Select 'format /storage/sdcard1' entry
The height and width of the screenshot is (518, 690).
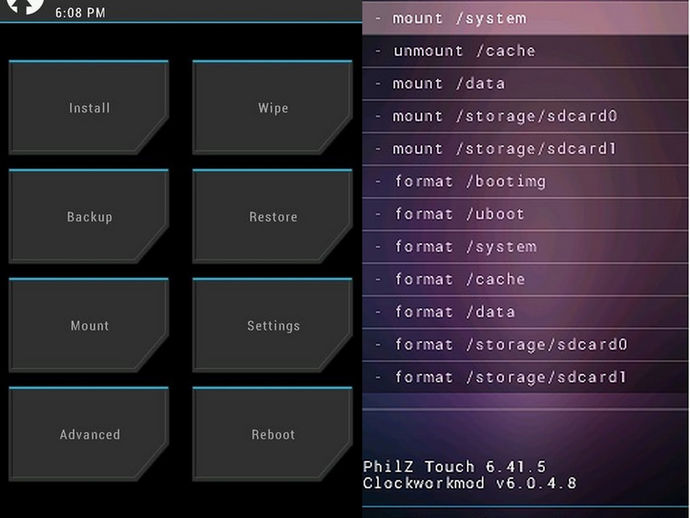[x=525, y=377]
